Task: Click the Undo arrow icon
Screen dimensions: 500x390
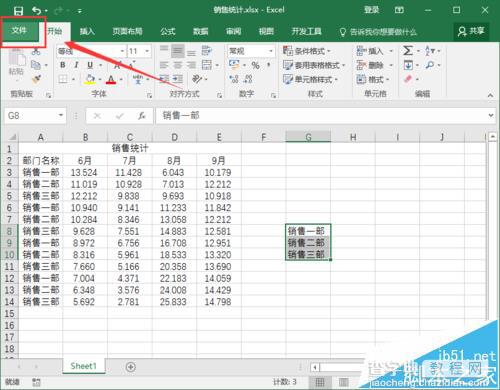Action: tap(37, 11)
